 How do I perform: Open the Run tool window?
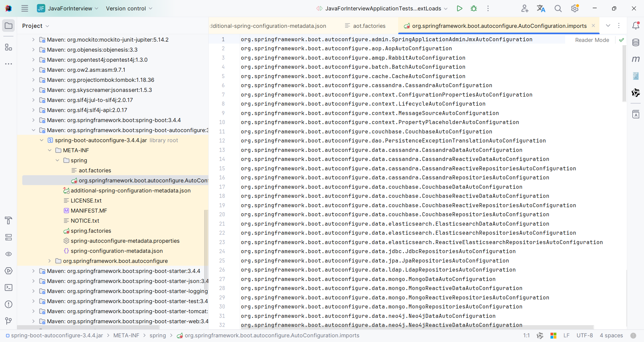[9, 271]
